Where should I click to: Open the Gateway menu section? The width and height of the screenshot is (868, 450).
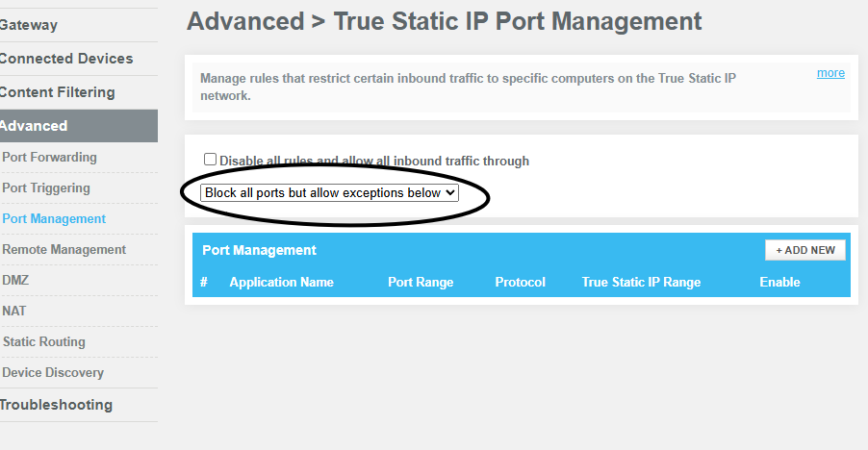pos(29,25)
